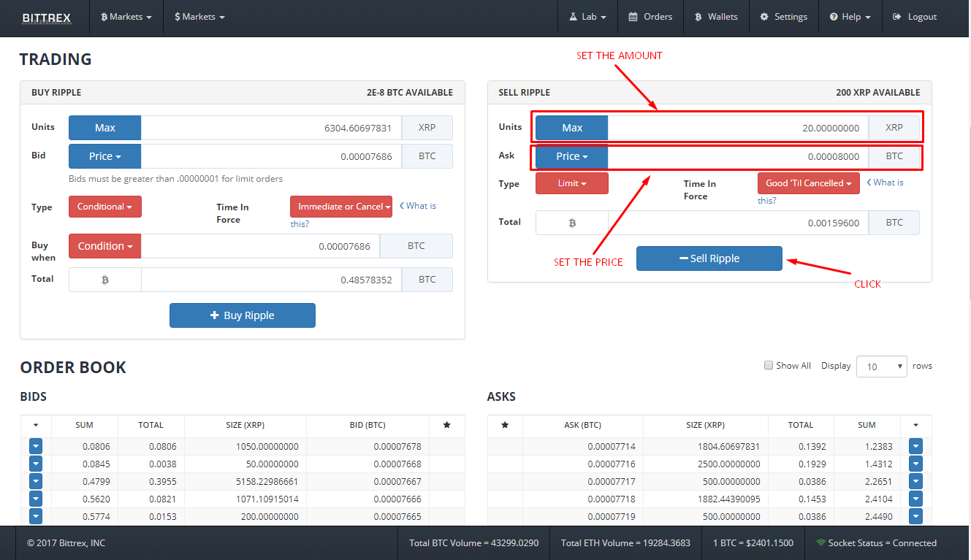Screen dimensions: 971x560
Task: Open Conditional order type dropdown
Action: (x=105, y=207)
